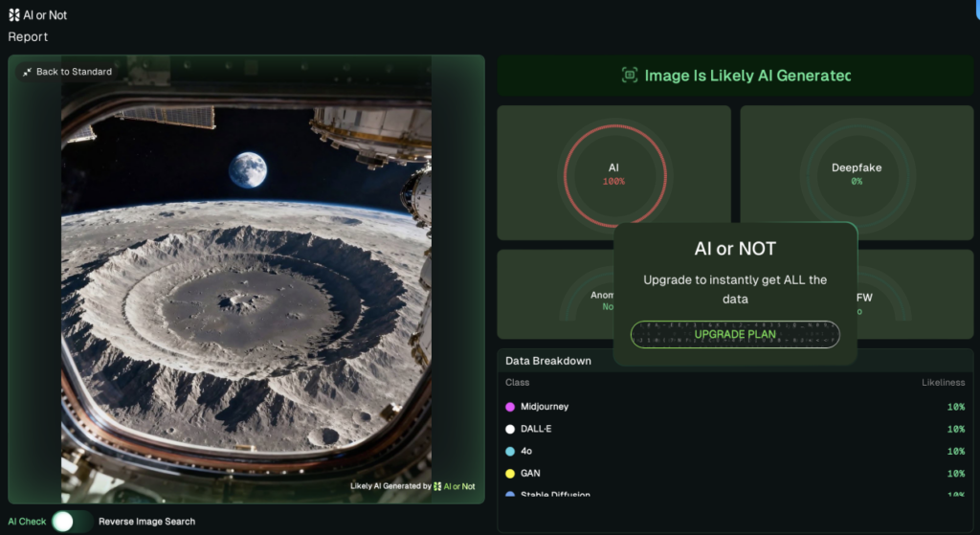Click the Image Is Likely AI Generated banner

[735, 76]
